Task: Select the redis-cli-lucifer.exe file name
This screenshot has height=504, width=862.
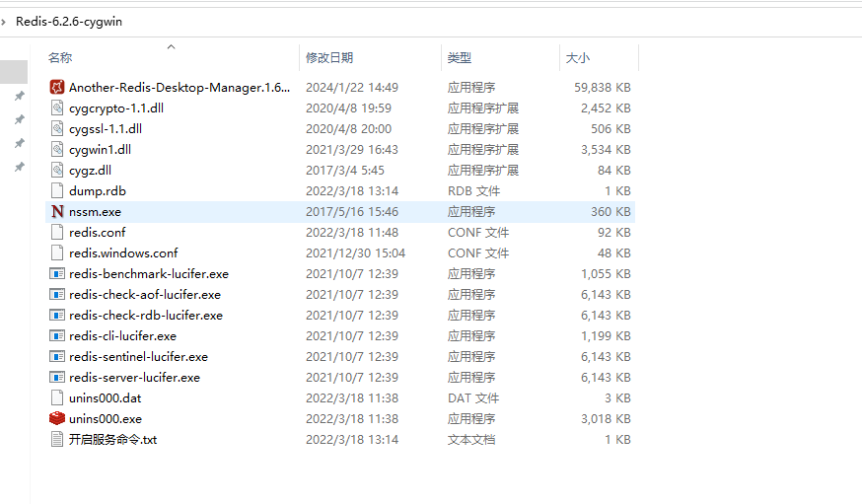Action: [122, 335]
